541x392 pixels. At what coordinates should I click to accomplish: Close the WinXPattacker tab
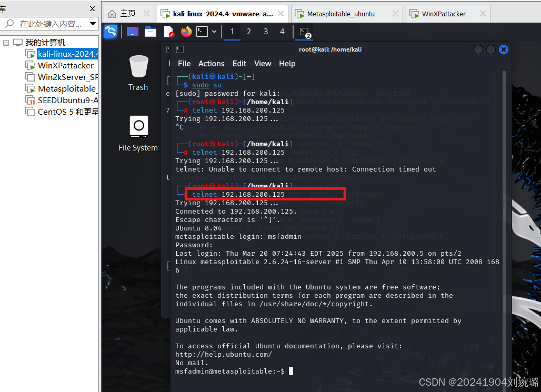(x=483, y=14)
